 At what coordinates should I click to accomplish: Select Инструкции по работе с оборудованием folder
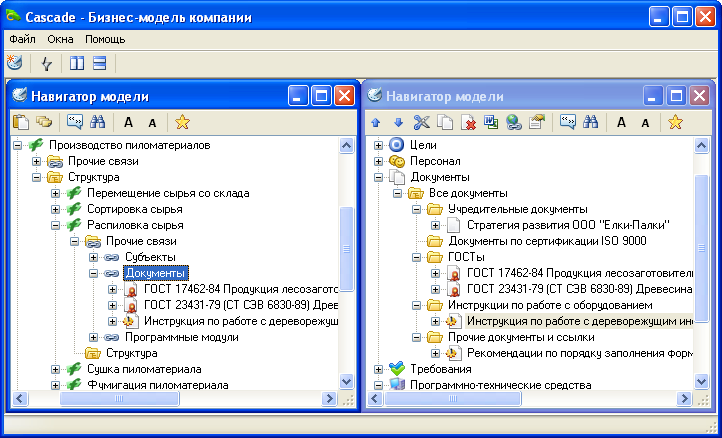(x=550, y=305)
